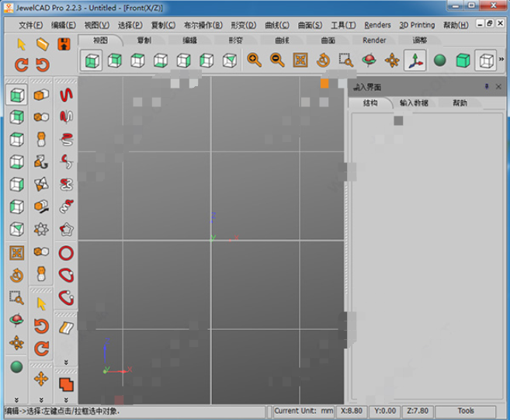
Task: Switch to the 曲线 toolbar tab
Action: pyautogui.click(x=282, y=40)
